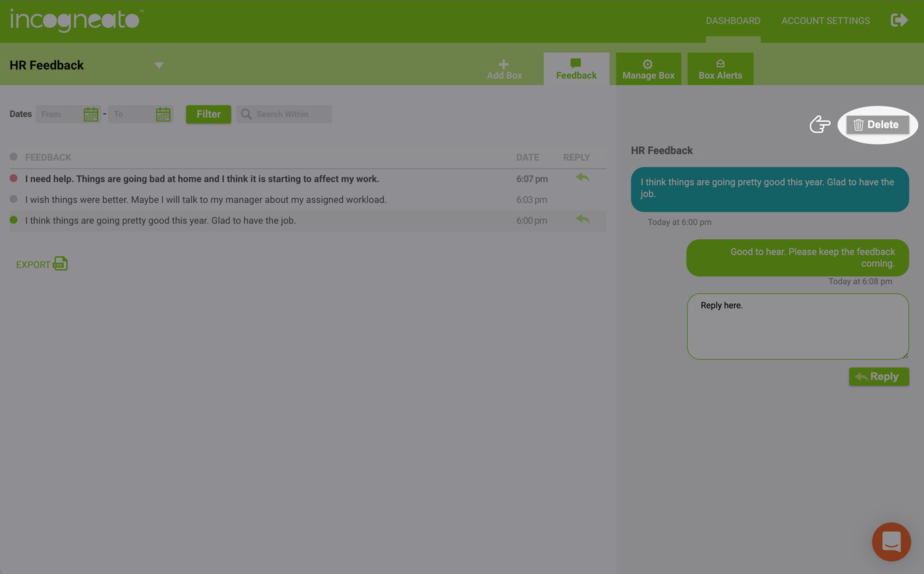
Task: Click the logout icon in the header
Action: click(x=899, y=20)
